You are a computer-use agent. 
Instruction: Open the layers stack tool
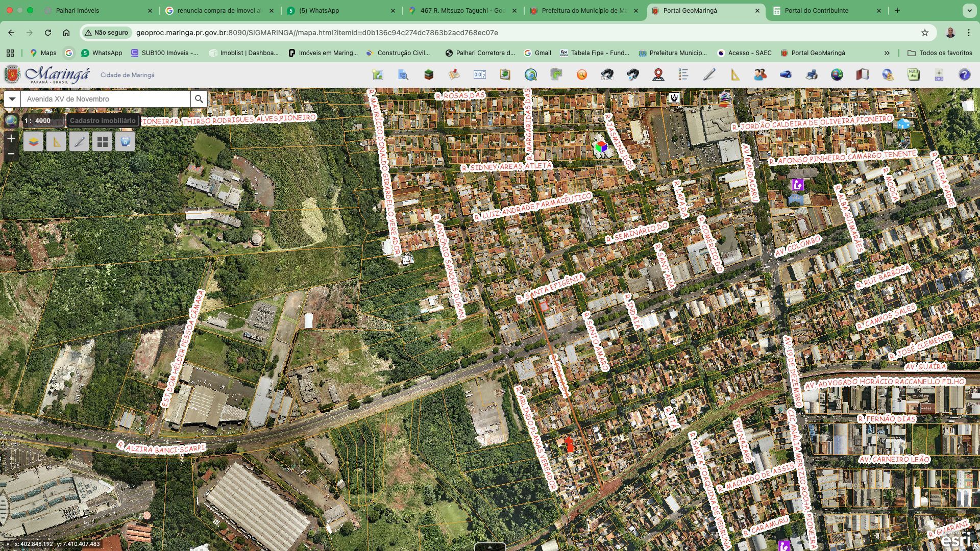(33, 141)
